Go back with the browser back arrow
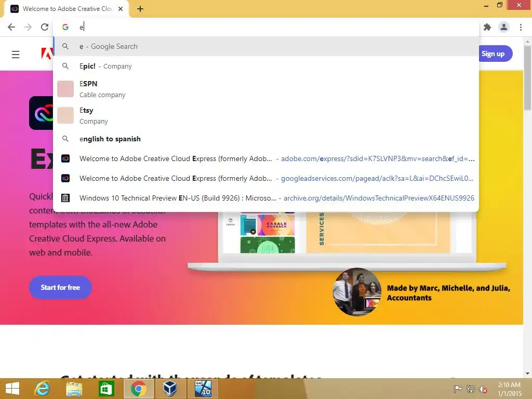Image resolution: width=532 pixels, height=399 pixels. [x=11, y=27]
